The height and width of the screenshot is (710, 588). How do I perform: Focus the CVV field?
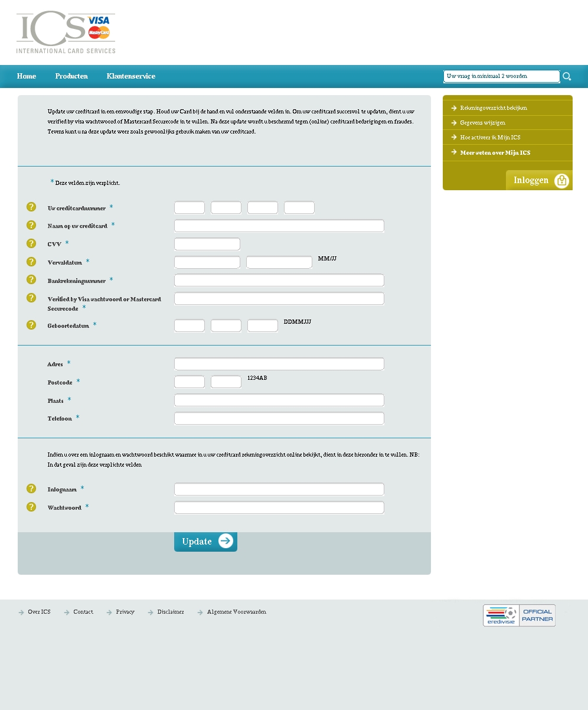[207, 244]
